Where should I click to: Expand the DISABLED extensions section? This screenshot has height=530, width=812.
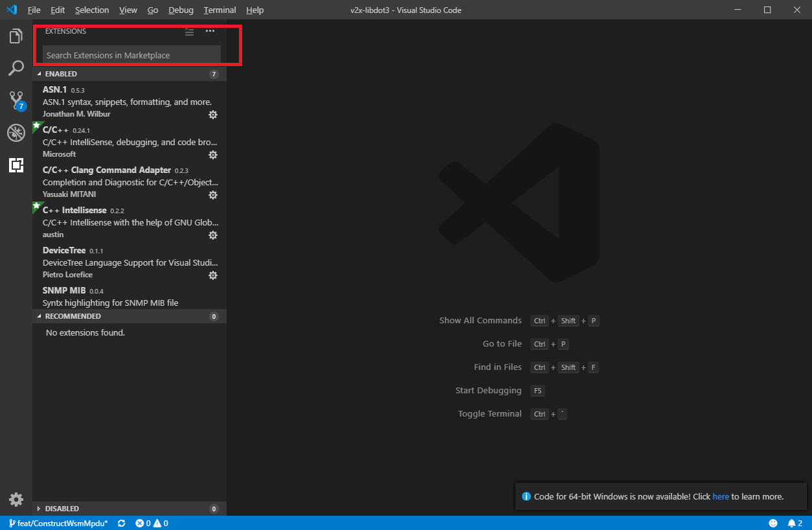130,509
